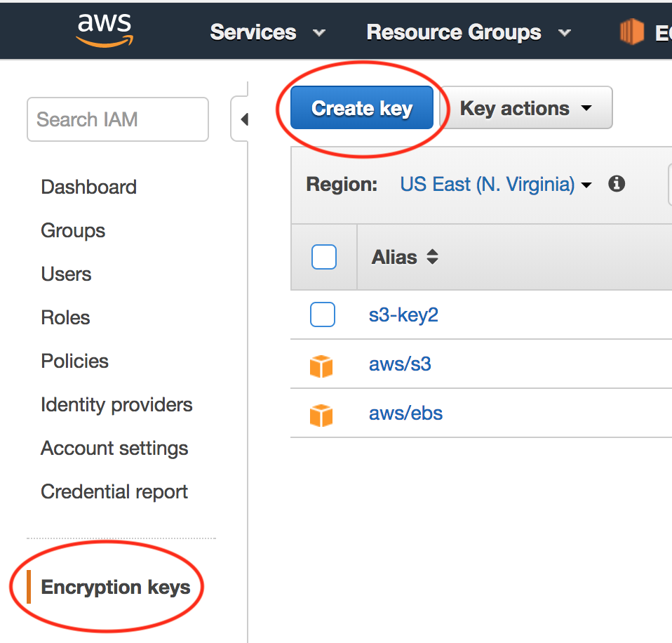This screenshot has height=643, width=672.
Task: Open the Key actions dropdown
Action: [x=525, y=108]
